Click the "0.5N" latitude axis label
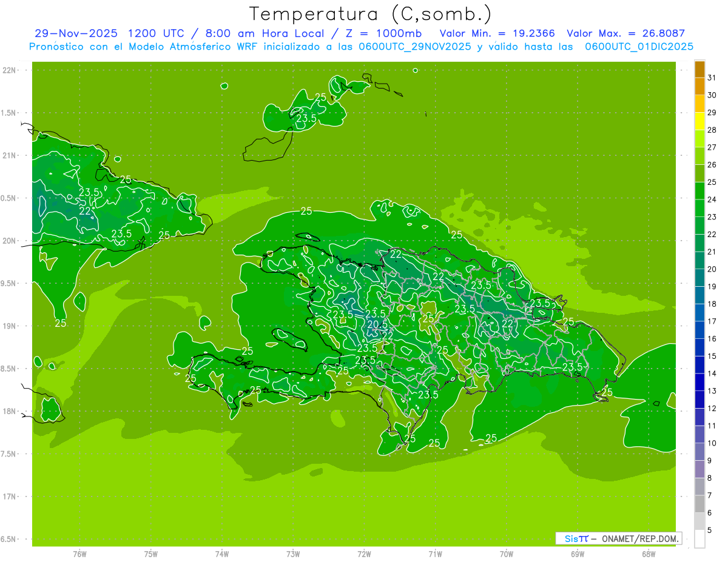The image size is (728, 562). pos(8,198)
